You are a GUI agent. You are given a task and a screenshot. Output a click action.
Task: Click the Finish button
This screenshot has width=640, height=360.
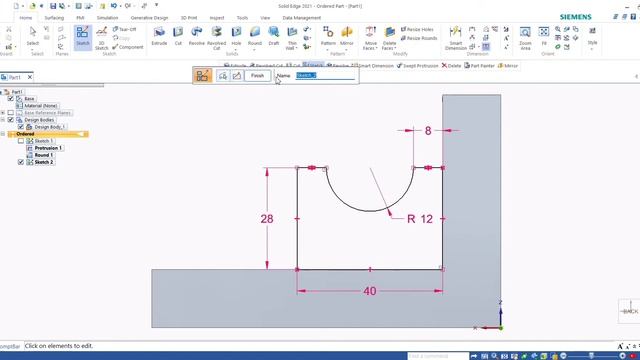pyautogui.click(x=257, y=76)
